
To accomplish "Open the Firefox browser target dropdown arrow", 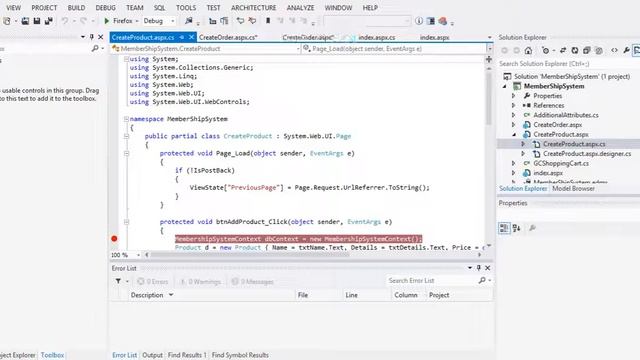I will 137,21.
